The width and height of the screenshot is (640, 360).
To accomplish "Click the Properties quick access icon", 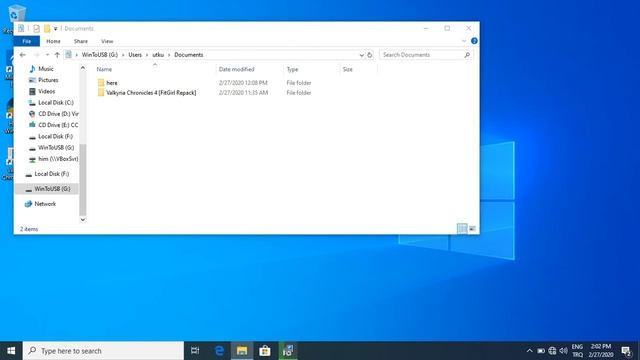I will pos(36,28).
